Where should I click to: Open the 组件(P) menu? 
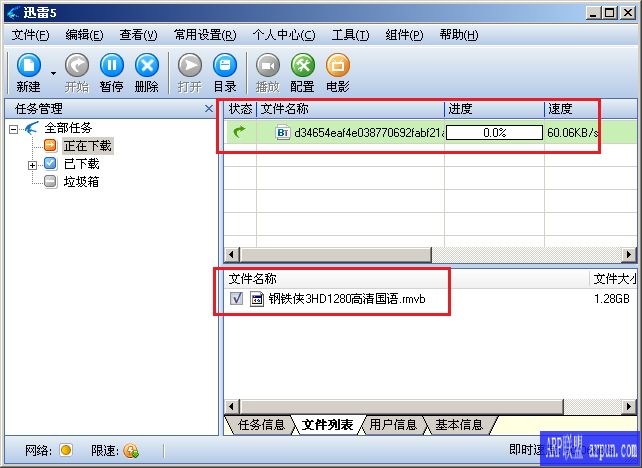[x=405, y=35]
